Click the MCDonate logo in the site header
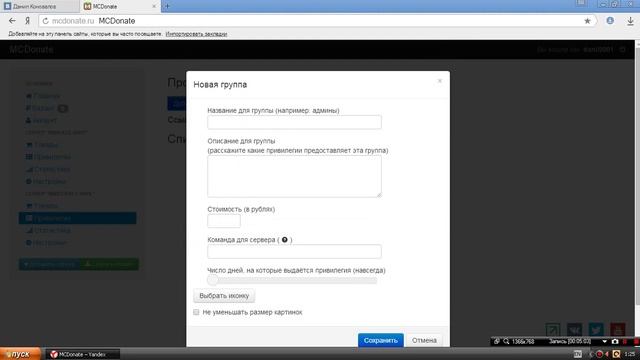640x360 pixels. click(31, 49)
